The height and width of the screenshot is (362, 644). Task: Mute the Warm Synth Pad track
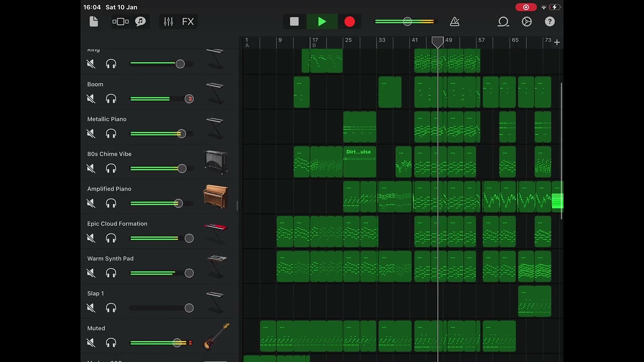click(91, 273)
